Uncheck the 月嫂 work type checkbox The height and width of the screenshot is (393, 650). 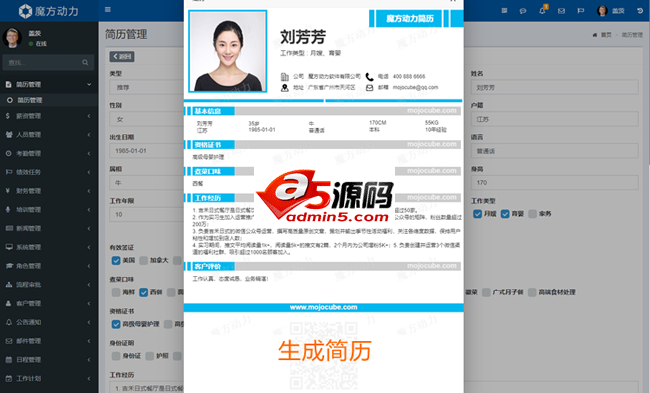(x=478, y=214)
